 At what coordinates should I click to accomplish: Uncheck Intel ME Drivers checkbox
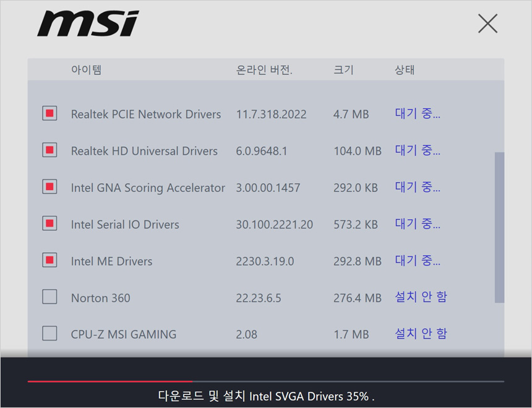(x=49, y=261)
